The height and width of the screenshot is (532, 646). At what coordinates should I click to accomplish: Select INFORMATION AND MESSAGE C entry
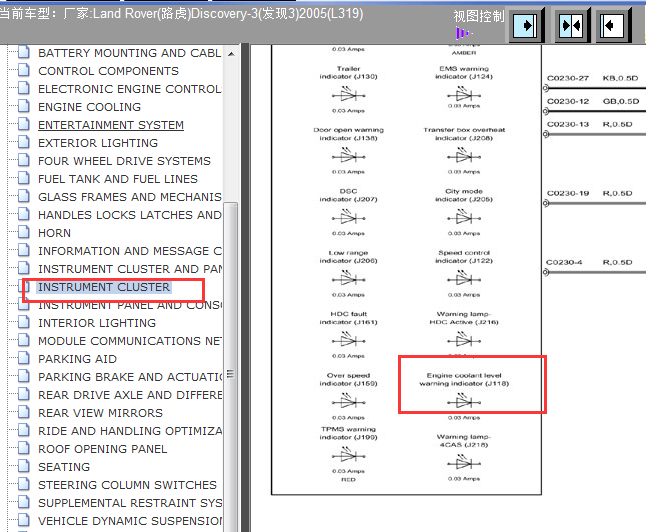pyautogui.click(x=130, y=251)
